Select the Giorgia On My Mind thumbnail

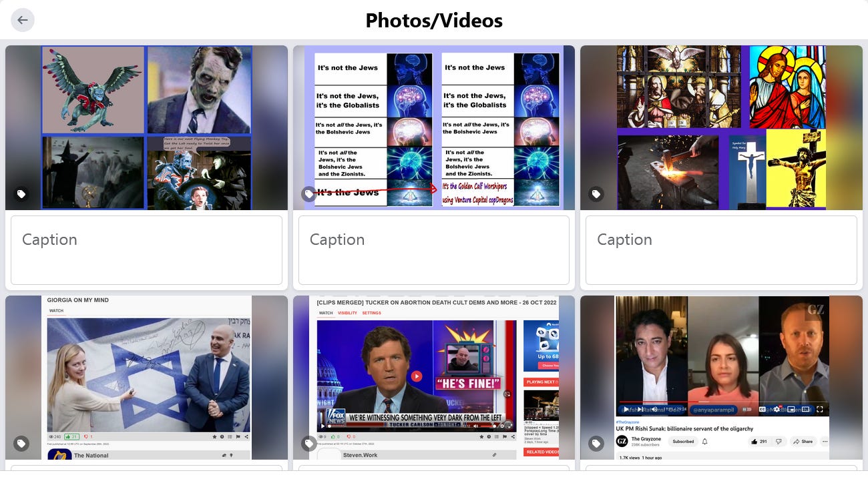(146, 378)
